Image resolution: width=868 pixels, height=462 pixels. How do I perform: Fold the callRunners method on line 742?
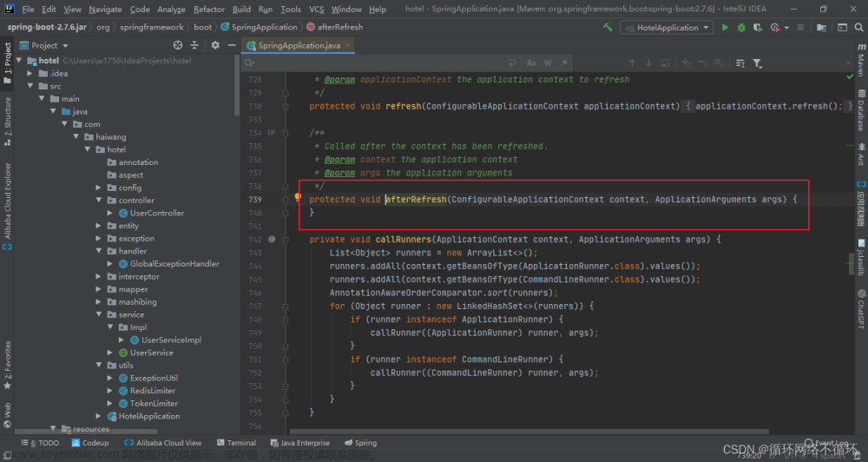click(286, 240)
